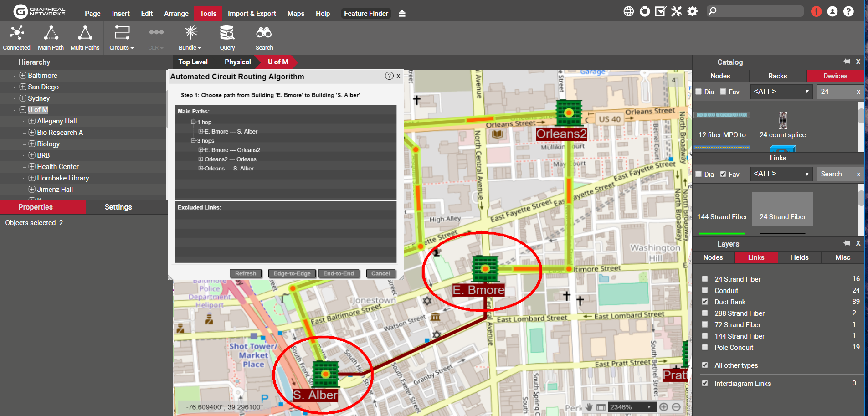Enable the 24 Strand Fiber layer checkbox
The height and width of the screenshot is (416, 868).
click(x=705, y=279)
